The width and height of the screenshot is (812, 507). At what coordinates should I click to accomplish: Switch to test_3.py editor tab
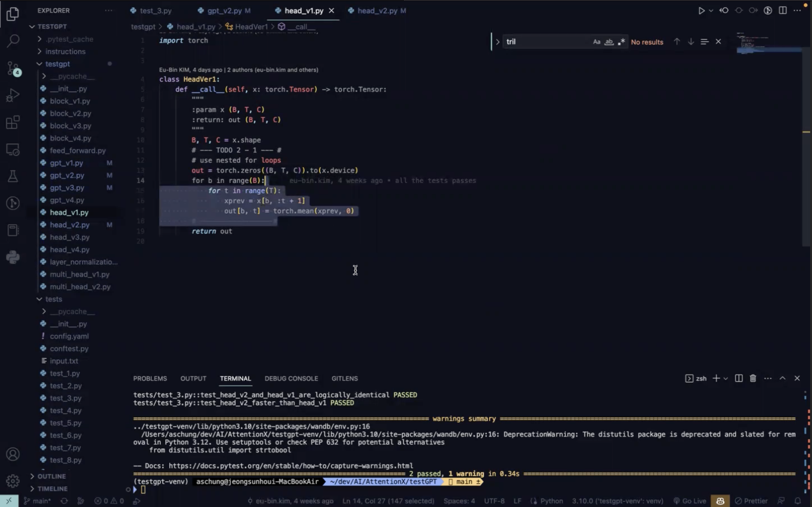click(x=152, y=11)
